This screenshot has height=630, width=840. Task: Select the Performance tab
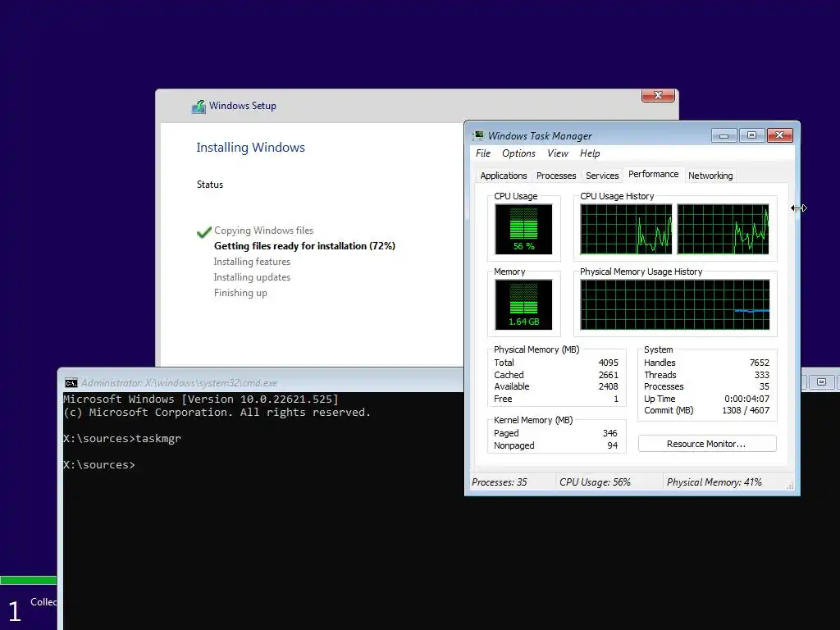click(653, 174)
